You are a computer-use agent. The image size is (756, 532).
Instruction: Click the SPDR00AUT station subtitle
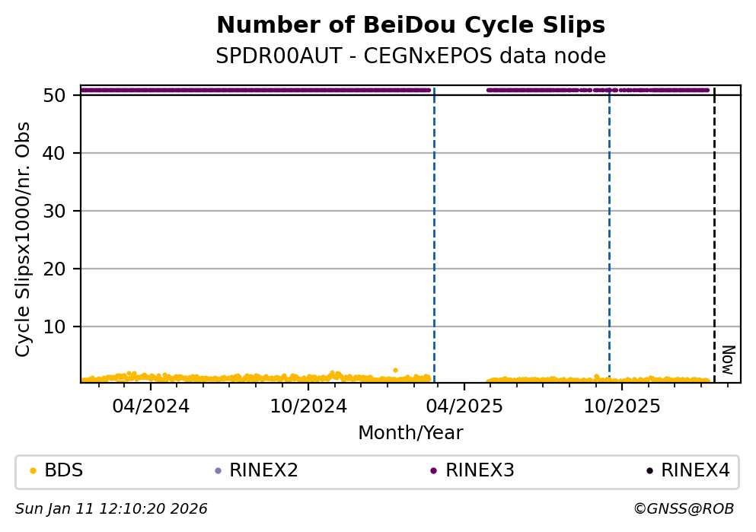[x=410, y=56]
